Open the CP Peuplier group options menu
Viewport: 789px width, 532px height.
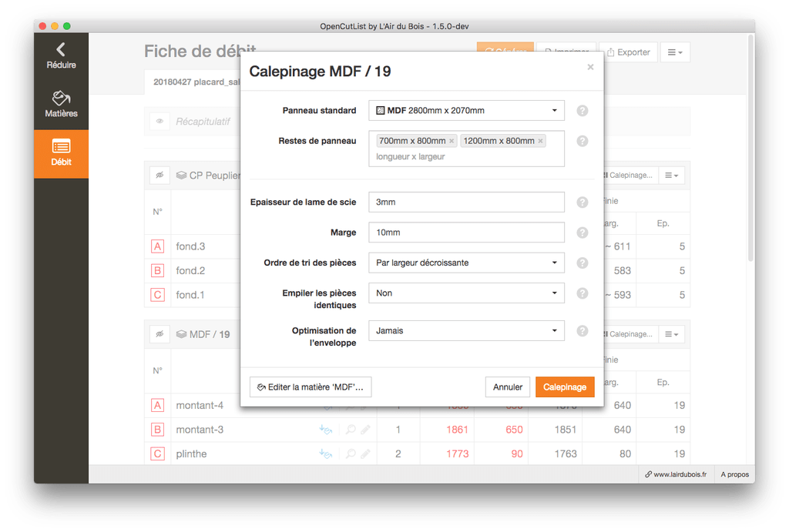pos(671,176)
